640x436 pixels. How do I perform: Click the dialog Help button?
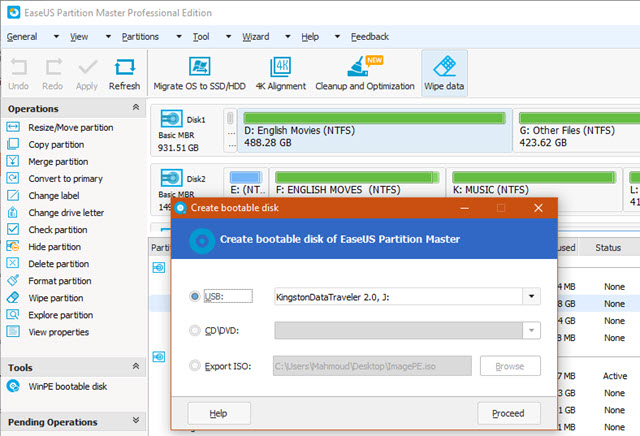click(219, 414)
